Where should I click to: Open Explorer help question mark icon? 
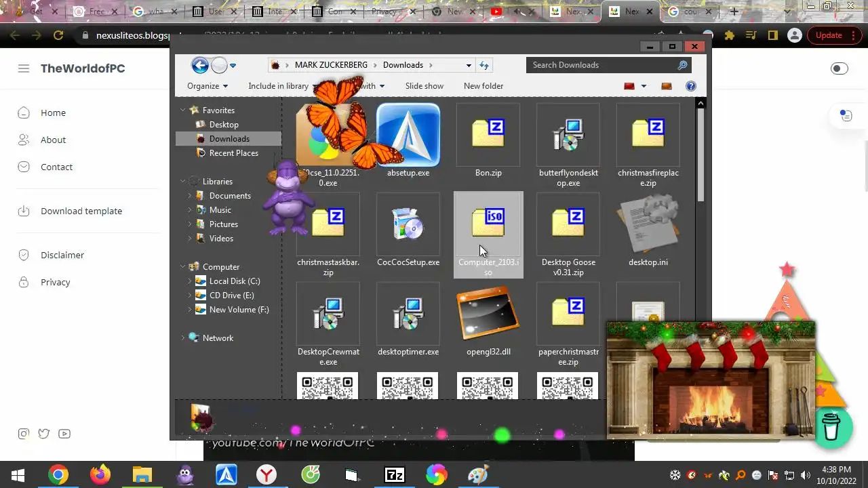[691, 86]
